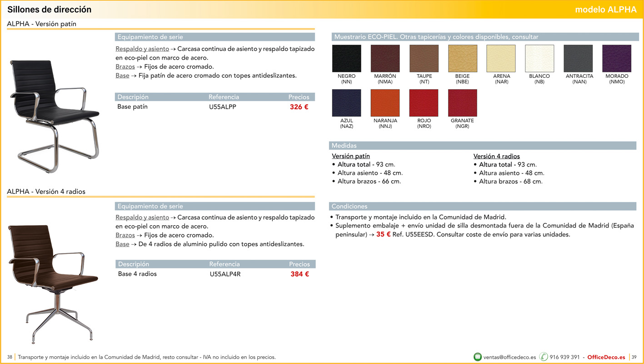This screenshot has width=644, height=364.
Task: Click the black ALPHA patín chair image
Action: click(55, 116)
